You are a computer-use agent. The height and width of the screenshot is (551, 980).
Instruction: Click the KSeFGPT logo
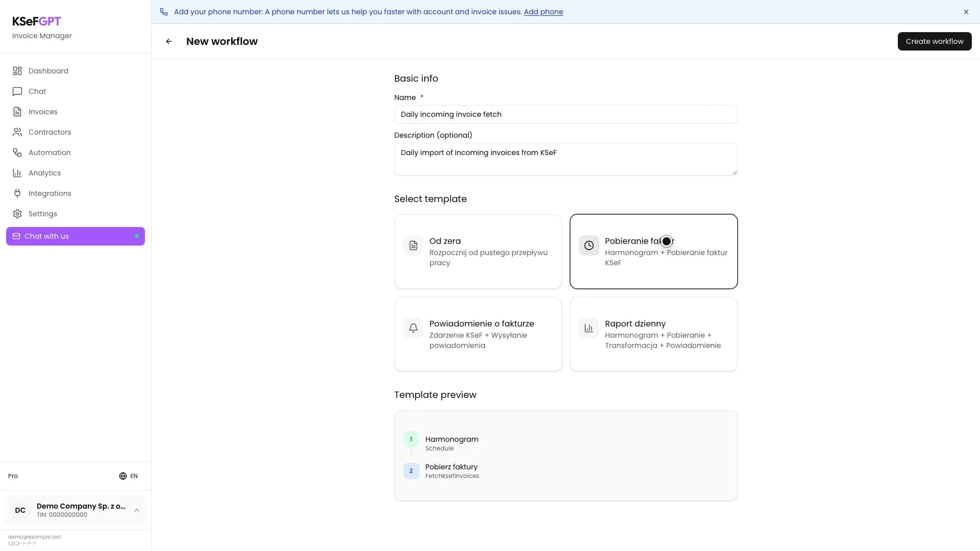[x=37, y=21]
